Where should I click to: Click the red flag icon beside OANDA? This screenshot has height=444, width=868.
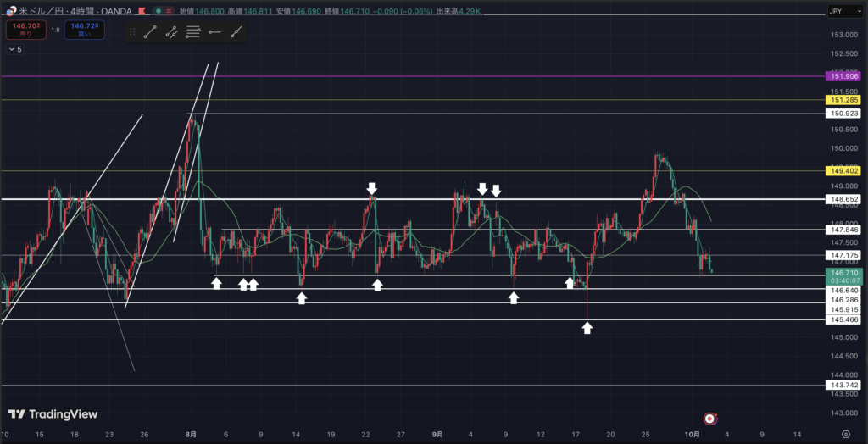click(142, 12)
